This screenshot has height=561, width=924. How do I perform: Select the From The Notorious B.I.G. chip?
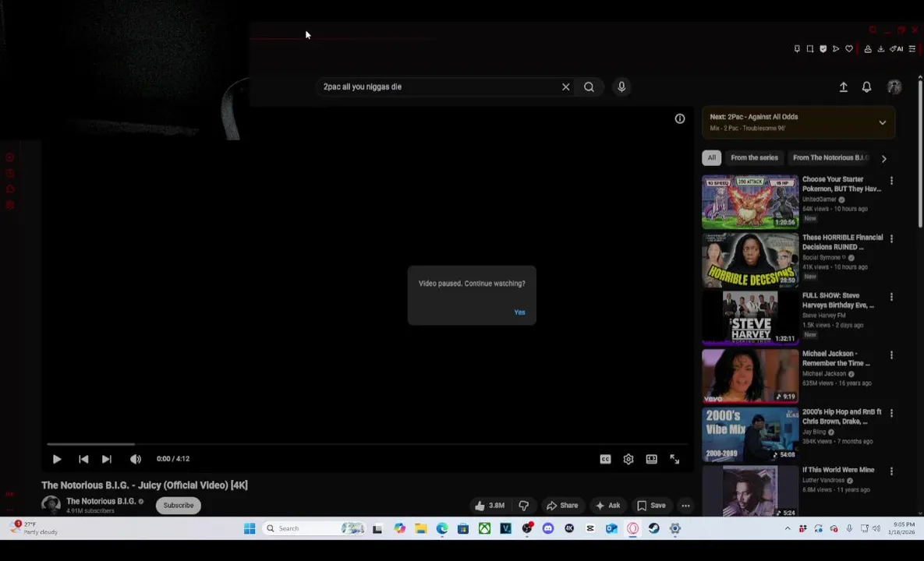830,157
